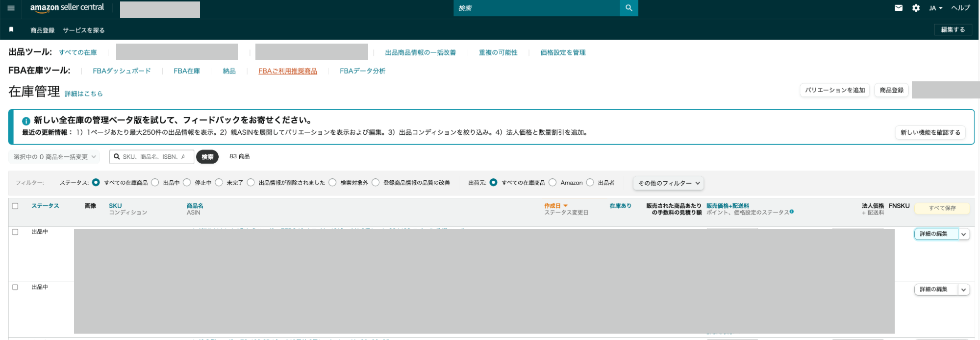Sort by the SKU column header
Image resolution: width=980 pixels, height=340 pixels.
coord(115,206)
